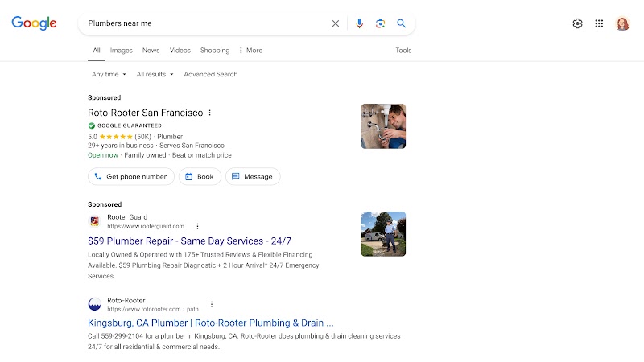Switch to the Shopping tab
644x362 pixels.
pyautogui.click(x=215, y=50)
